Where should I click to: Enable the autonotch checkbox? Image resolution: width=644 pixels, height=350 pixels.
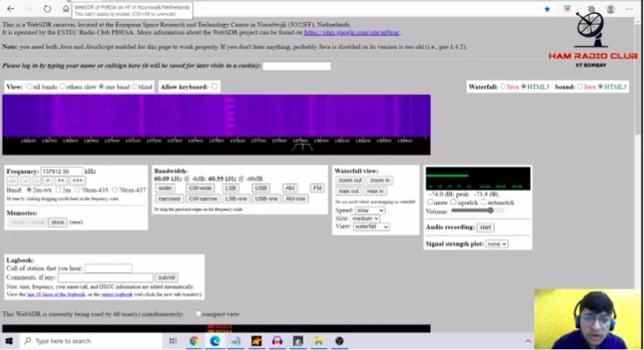point(483,202)
